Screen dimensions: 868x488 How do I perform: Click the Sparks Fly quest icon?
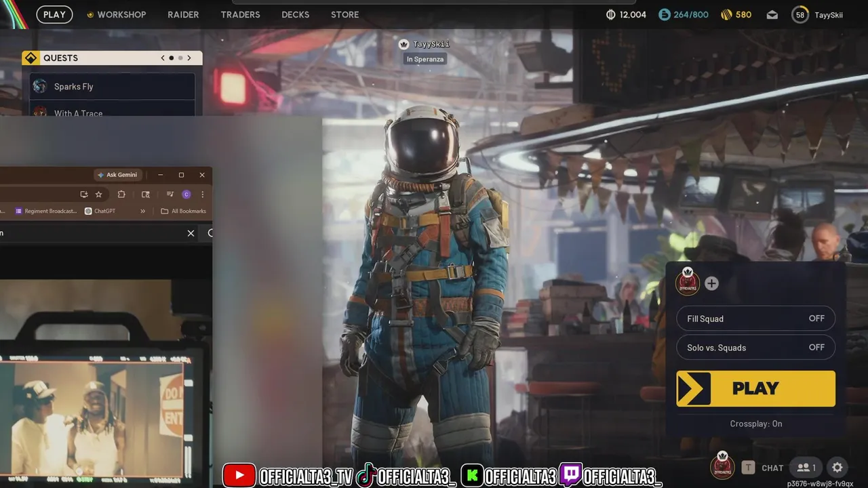[40, 86]
